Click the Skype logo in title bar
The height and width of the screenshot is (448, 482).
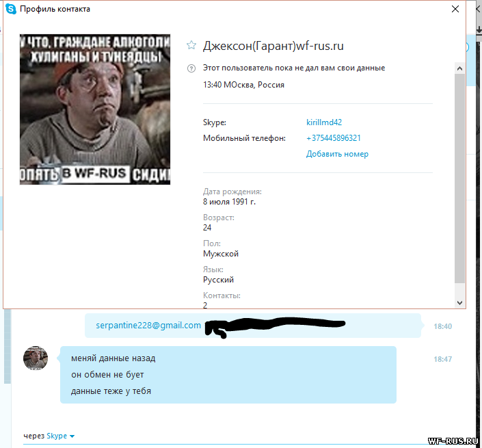pyautogui.click(x=12, y=9)
